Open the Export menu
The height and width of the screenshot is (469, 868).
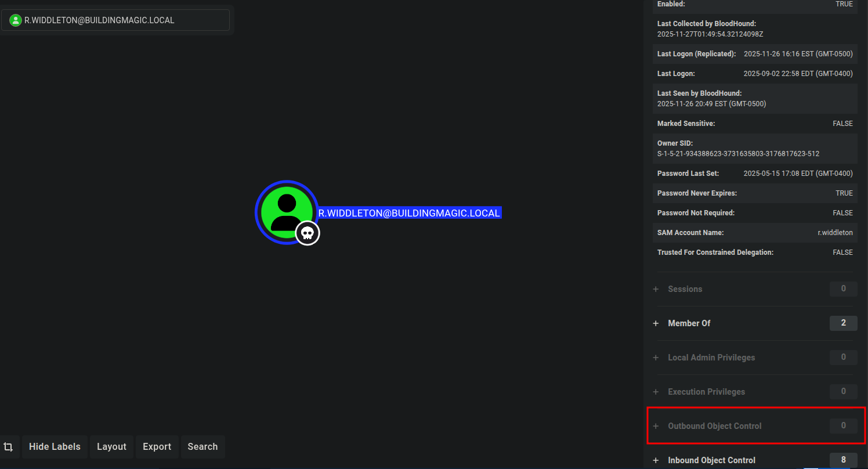[x=157, y=447]
